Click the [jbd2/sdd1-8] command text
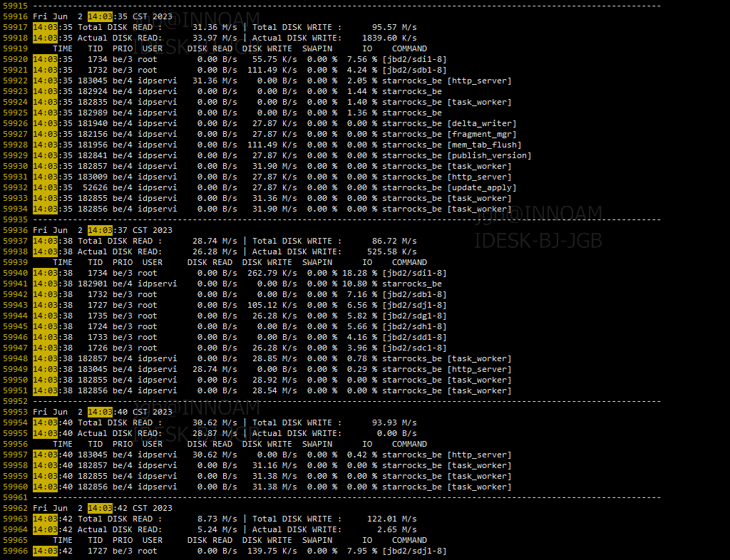Screen dimensions: 730x560 point(414,337)
